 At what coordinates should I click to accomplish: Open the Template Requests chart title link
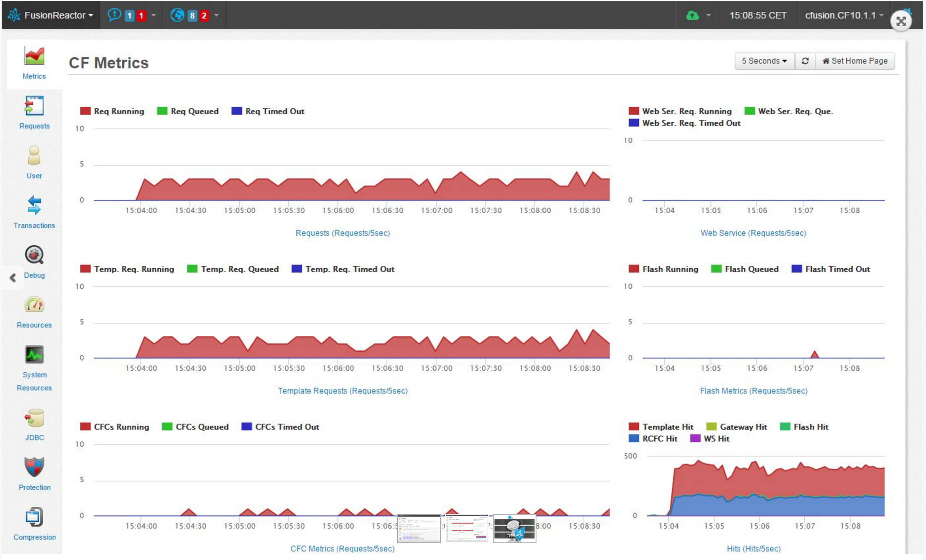343,391
